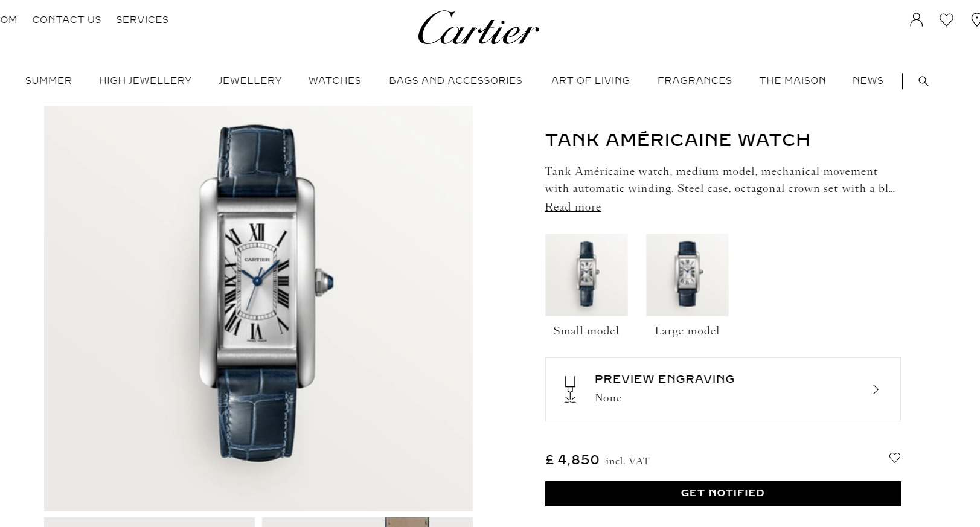Open The Maison menu
Image resolution: width=980 pixels, height=527 pixels.
pos(792,81)
